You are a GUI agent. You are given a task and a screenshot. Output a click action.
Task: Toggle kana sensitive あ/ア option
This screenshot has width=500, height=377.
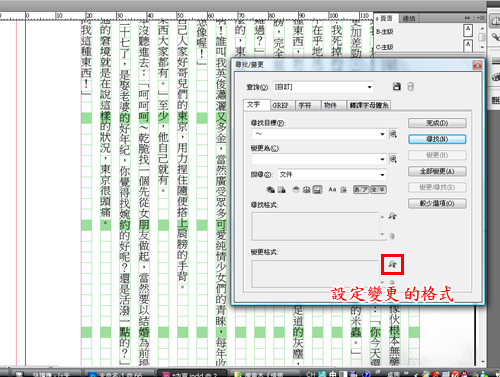(x=361, y=190)
